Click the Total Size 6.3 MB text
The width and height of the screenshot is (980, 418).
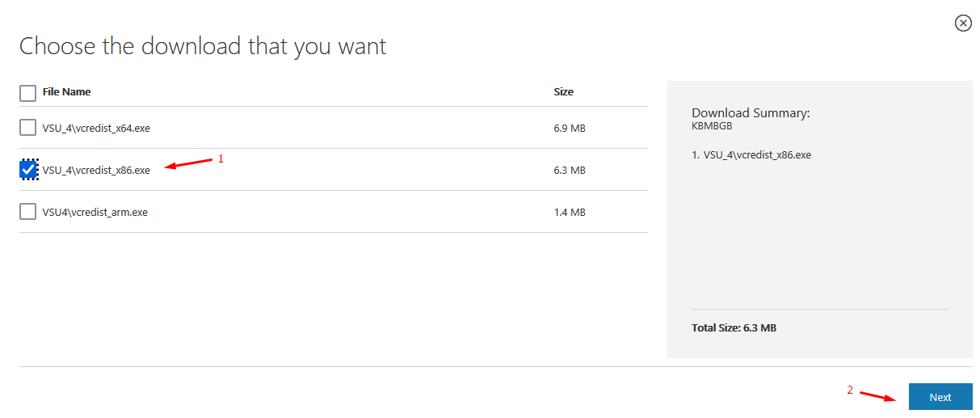[x=734, y=327]
